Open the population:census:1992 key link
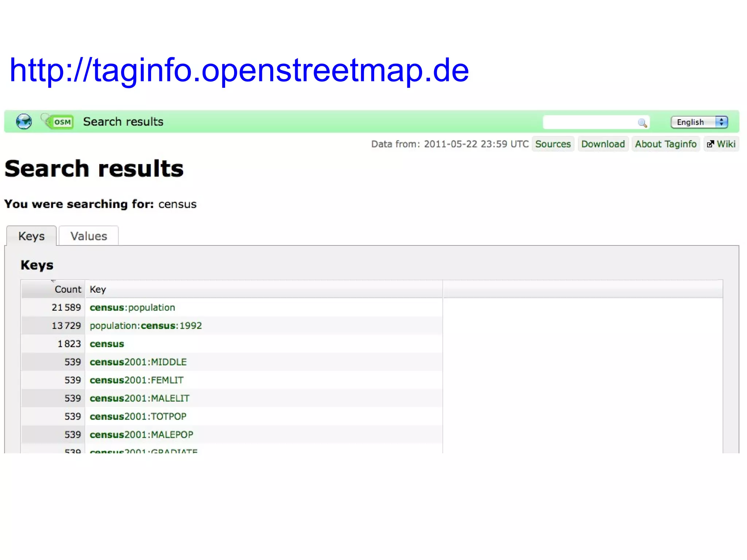This screenshot has width=747, height=560. [x=146, y=326]
